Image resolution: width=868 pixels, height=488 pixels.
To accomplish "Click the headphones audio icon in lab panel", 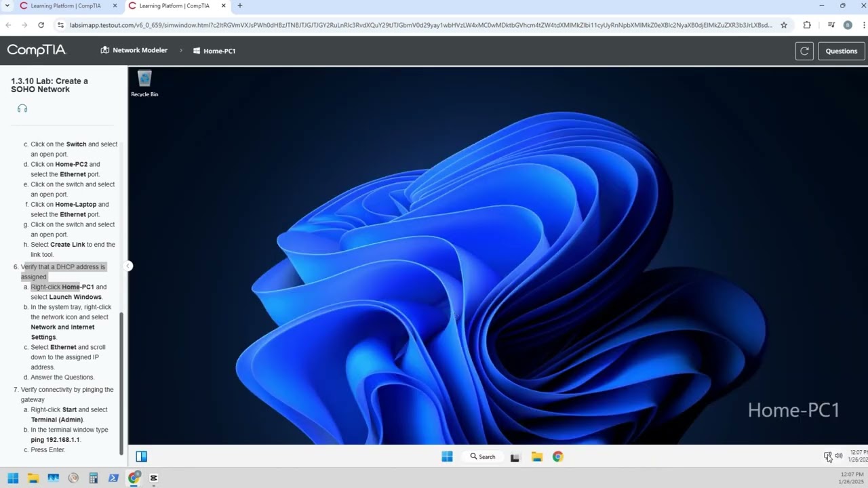I will pos(22,108).
